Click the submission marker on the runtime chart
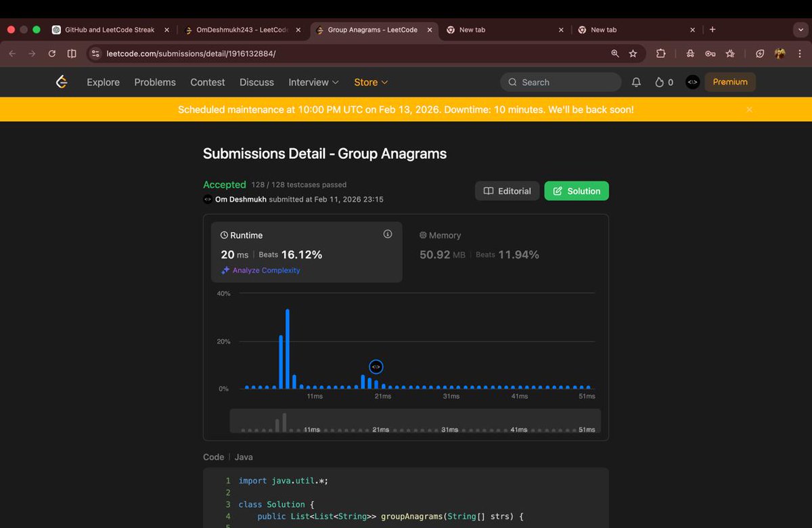Image resolution: width=812 pixels, height=528 pixels. (x=376, y=367)
